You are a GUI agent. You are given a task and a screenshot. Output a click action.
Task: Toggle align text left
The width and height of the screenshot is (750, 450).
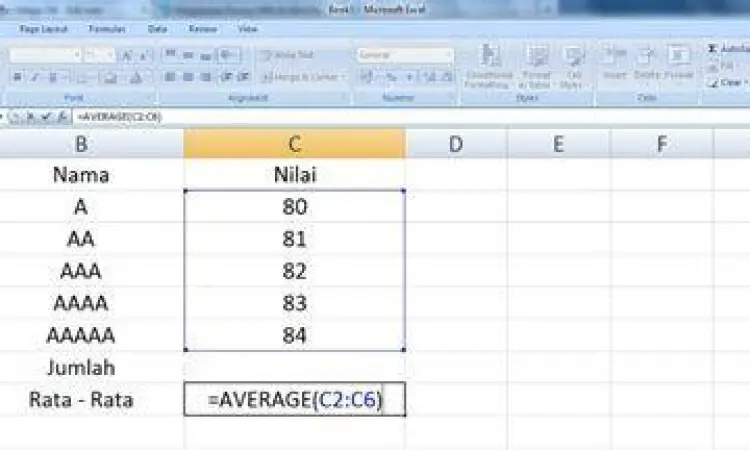coord(169,77)
